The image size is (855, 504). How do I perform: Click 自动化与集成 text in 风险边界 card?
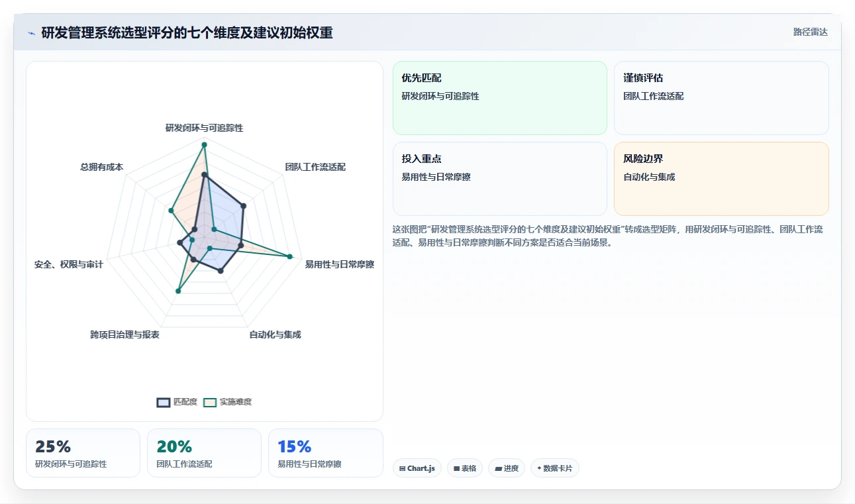(649, 177)
